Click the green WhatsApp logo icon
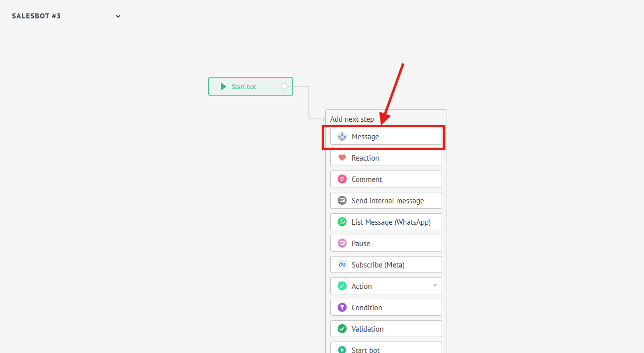The width and height of the screenshot is (644, 353). [342, 222]
